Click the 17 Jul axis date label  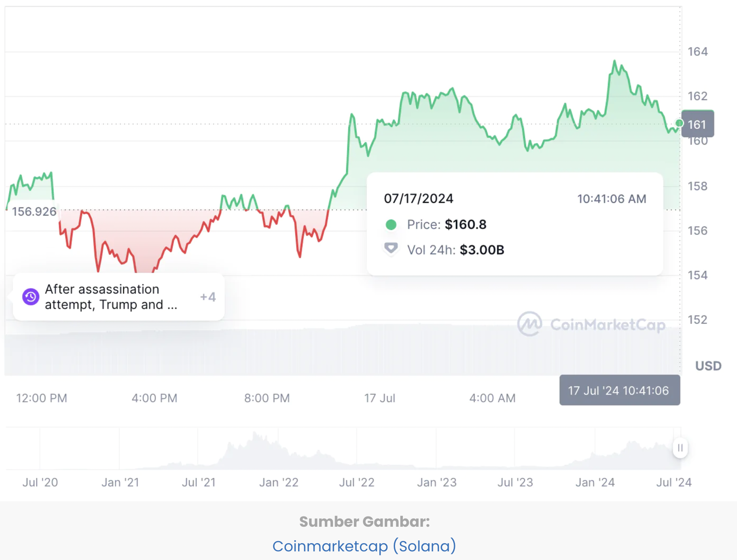click(x=380, y=398)
